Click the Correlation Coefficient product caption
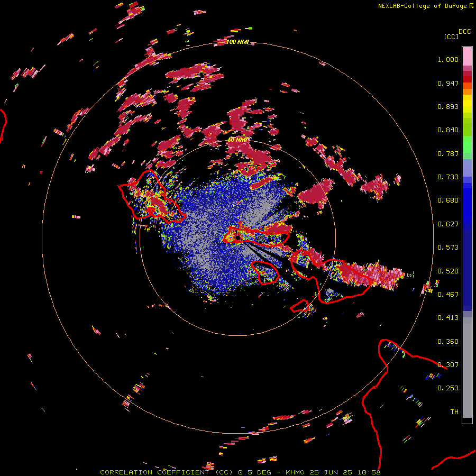The image size is (476, 476). point(240,472)
